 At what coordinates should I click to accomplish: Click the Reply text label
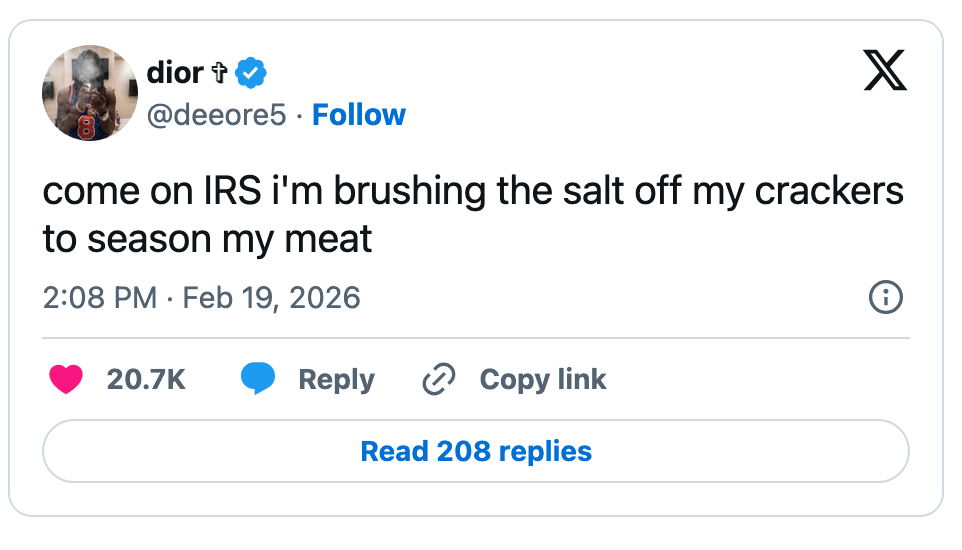pyautogui.click(x=336, y=380)
